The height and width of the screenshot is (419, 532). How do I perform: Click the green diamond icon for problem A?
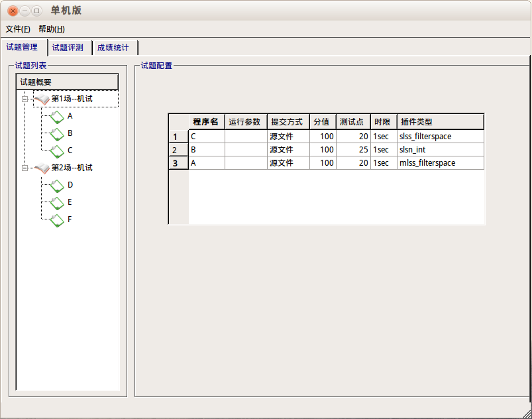pyautogui.click(x=58, y=117)
